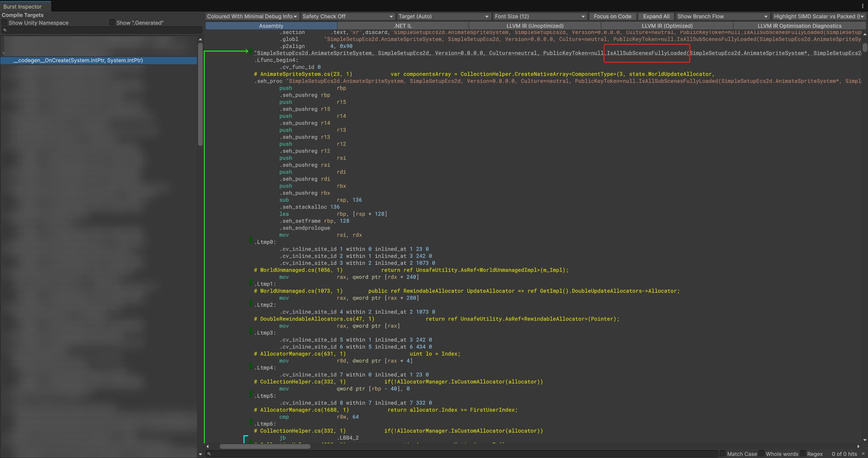
Task: Enable Show Unity Namespace
Action: coord(4,23)
